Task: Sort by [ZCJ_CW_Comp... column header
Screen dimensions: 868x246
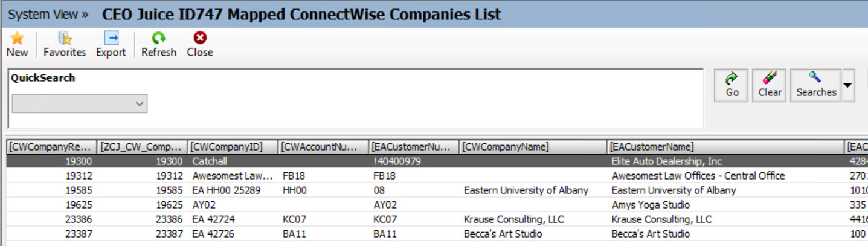Action: coord(143,147)
